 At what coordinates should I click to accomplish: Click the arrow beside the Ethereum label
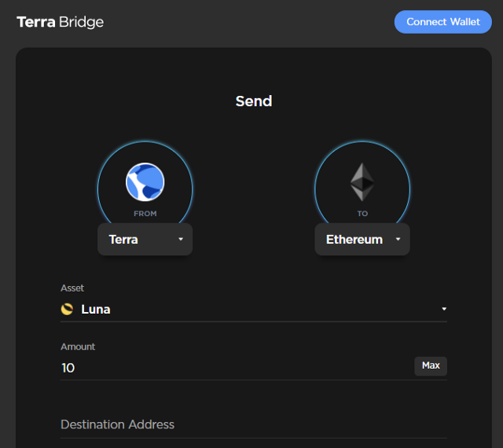pyautogui.click(x=398, y=239)
